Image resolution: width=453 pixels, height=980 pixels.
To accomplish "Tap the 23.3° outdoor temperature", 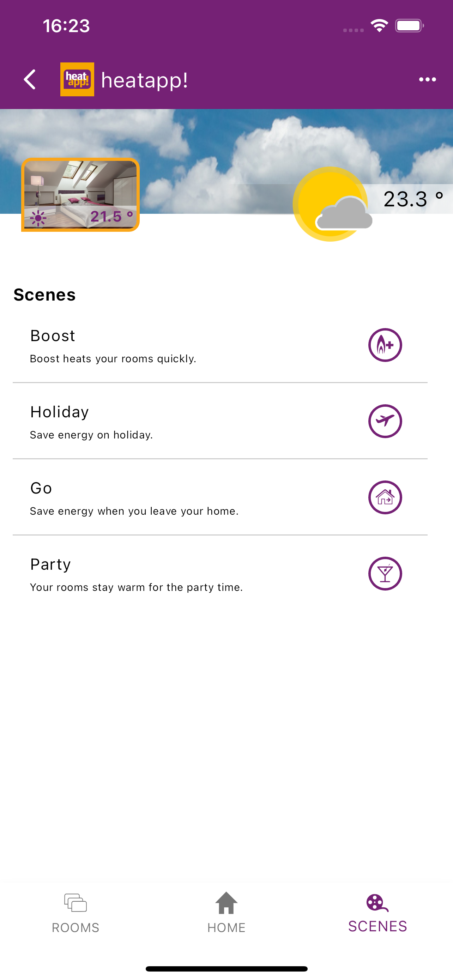I will click(413, 199).
